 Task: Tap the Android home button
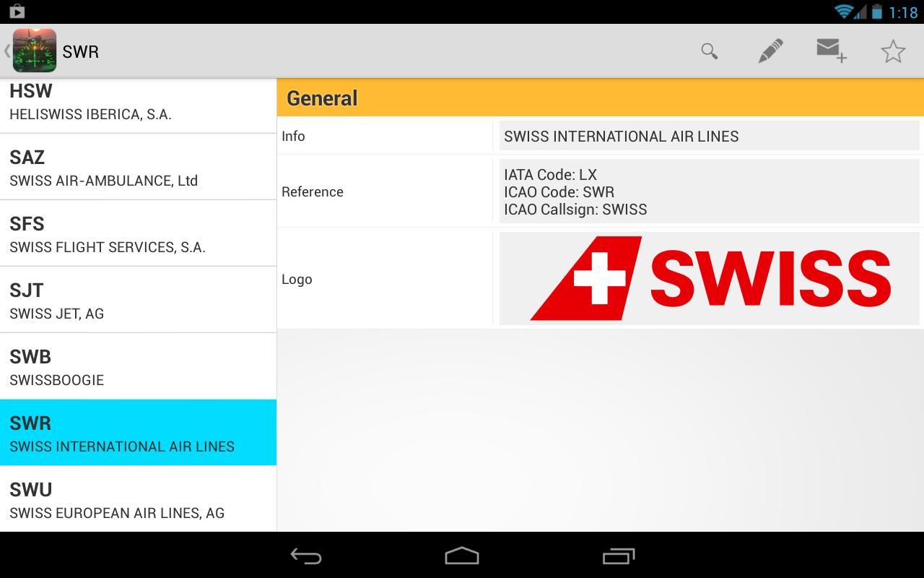point(462,556)
